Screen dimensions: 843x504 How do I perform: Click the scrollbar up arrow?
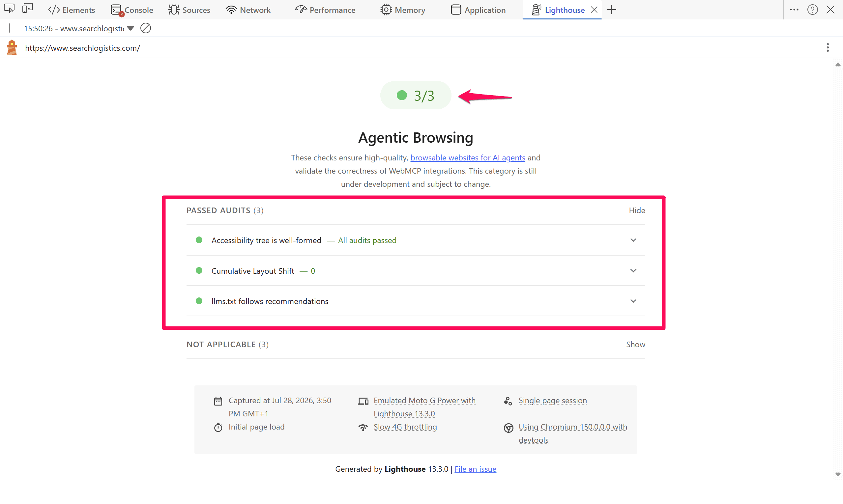tap(838, 64)
